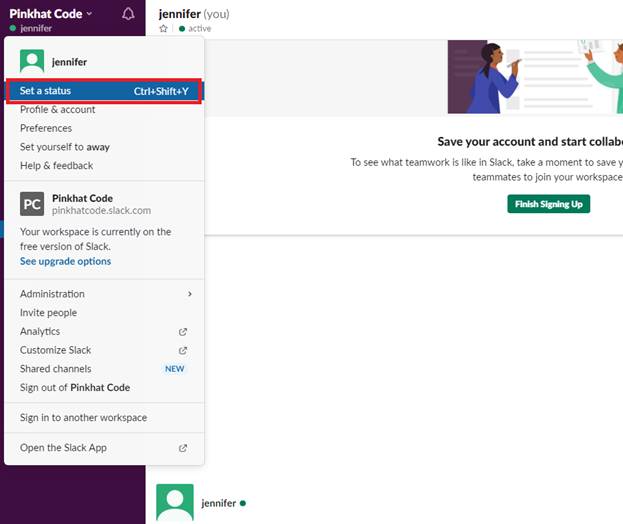623x524 pixels.
Task: Expand the Pinkhat Code workspace menu
Action: click(x=50, y=14)
